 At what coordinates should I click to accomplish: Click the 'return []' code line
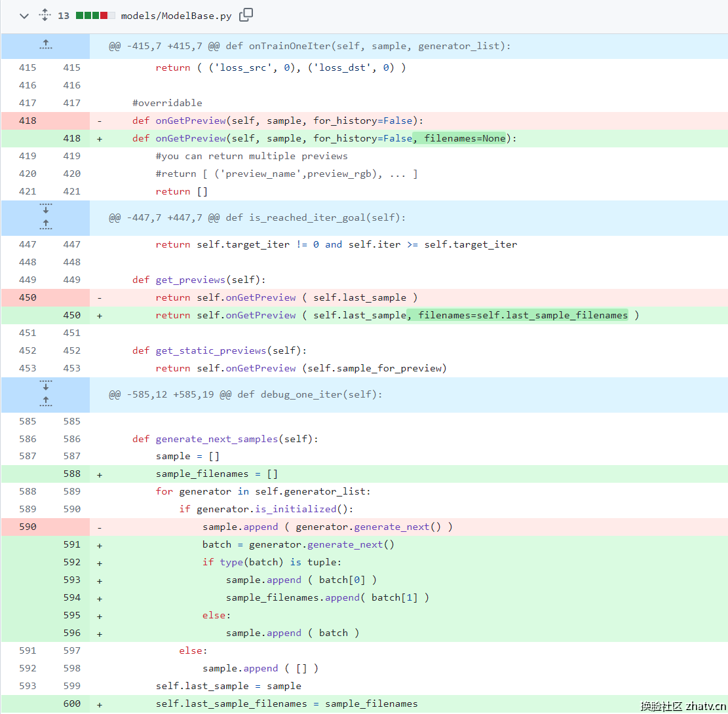point(182,191)
